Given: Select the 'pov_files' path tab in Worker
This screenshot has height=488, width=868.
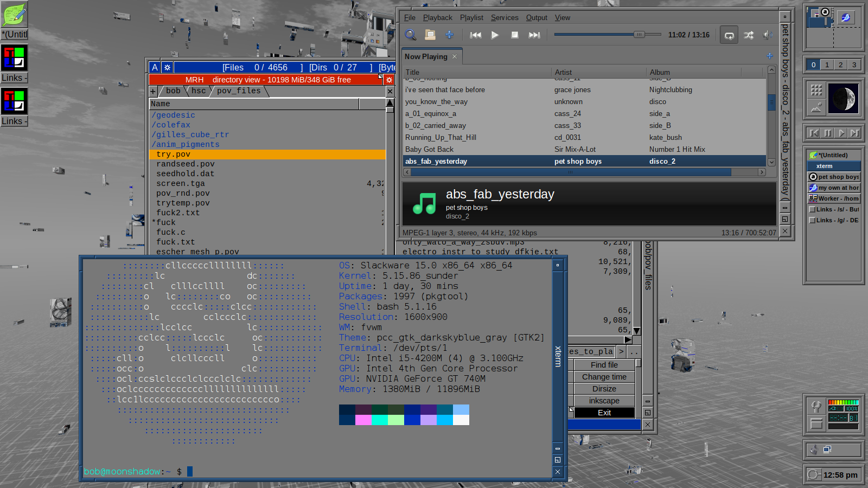Looking at the screenshot, I should click(239, 91).
